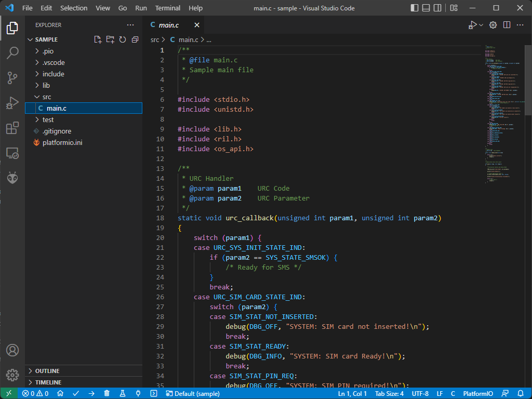Create a new folder in SAMPLE

[x=110, y=39]
